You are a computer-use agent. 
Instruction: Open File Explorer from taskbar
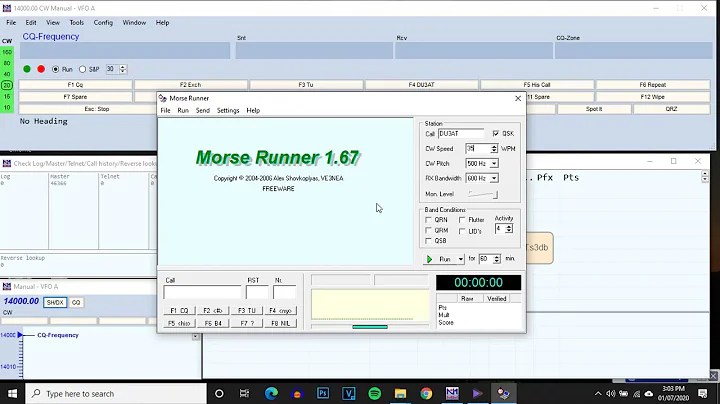(x=400, y=393)
